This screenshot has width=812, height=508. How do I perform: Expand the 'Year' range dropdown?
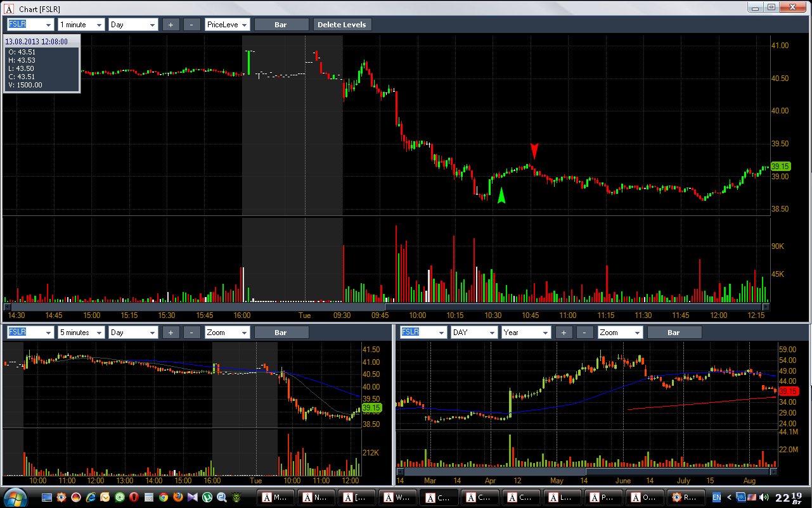coord(526,332)
